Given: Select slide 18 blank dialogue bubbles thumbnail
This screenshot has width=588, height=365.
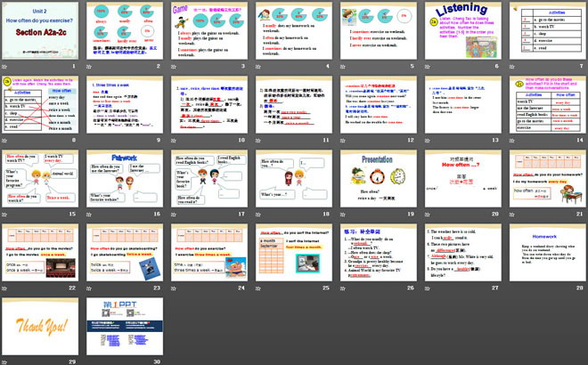Looking at the screenshot, I should click(294, 178).
